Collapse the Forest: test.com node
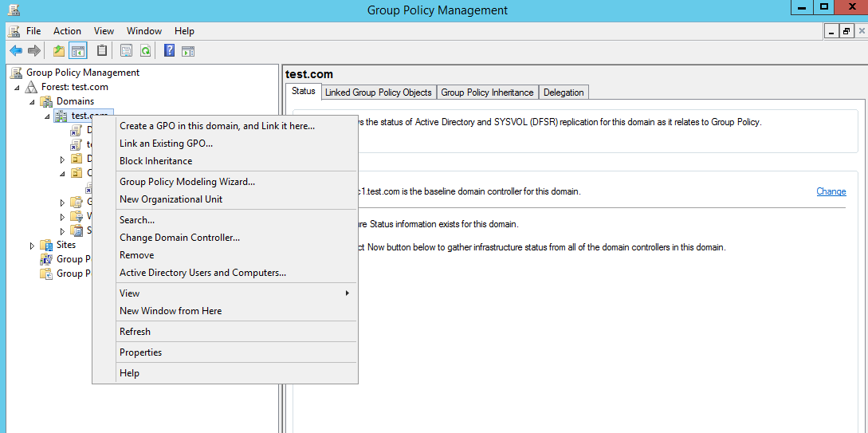 pos(18,88)
